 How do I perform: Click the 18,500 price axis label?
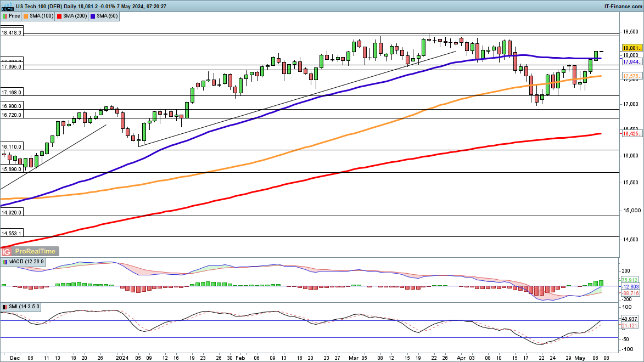click(631, 32)
